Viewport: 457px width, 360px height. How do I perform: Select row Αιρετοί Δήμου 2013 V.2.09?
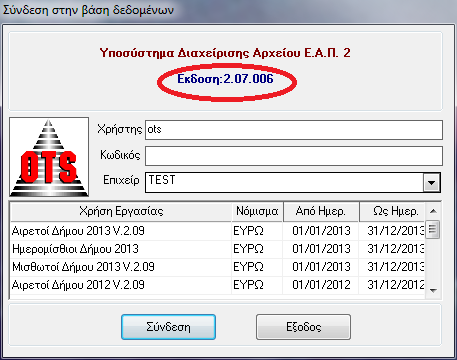(217, 231)
